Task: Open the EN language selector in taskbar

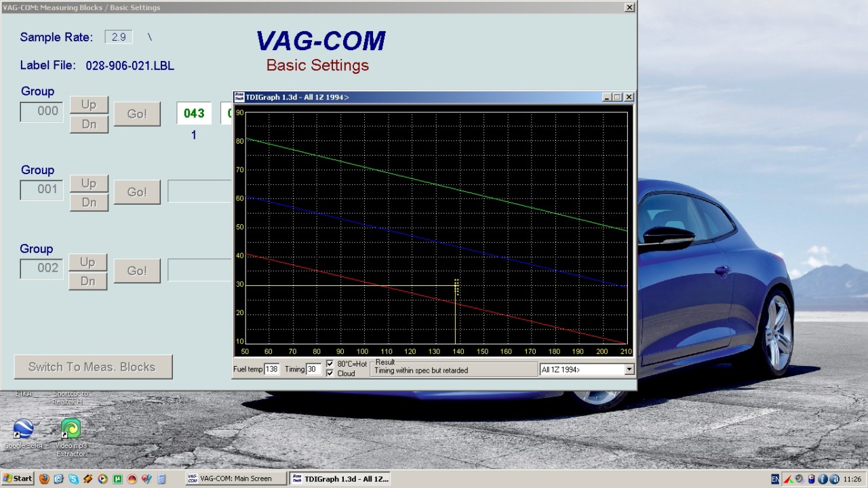Action: [x=775, y=479]
